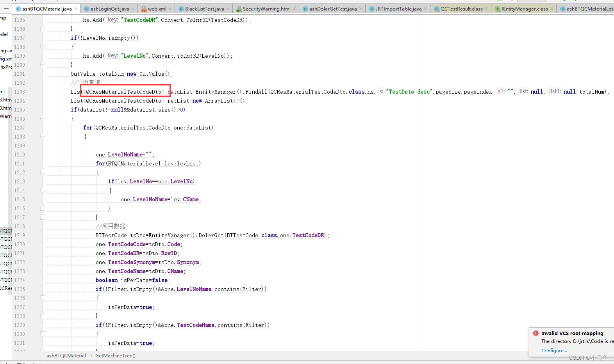Click the "TestDate desc" string literal
The width and height of the screenshot is (614, 364).
pyautogui.click(x=409, y=92)
